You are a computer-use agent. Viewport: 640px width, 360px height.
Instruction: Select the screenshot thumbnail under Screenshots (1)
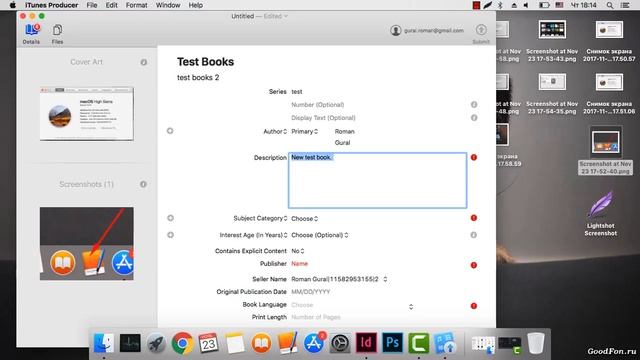tap(87, 244)
